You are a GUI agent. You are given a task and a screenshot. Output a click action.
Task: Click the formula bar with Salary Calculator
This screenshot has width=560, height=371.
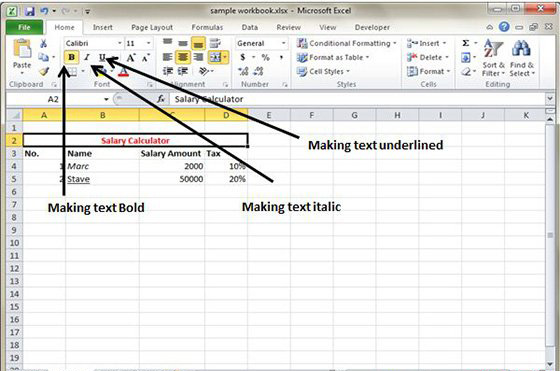[x=357, y=99]
